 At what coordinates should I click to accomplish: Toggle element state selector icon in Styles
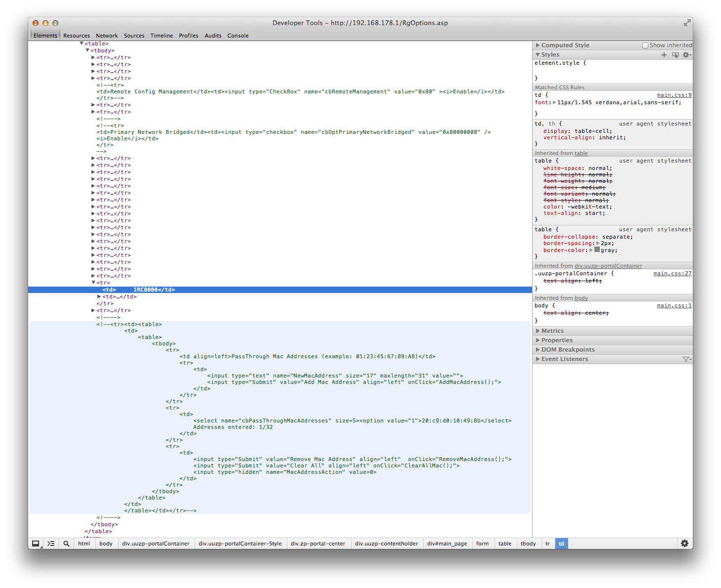(x=676, y=55)
